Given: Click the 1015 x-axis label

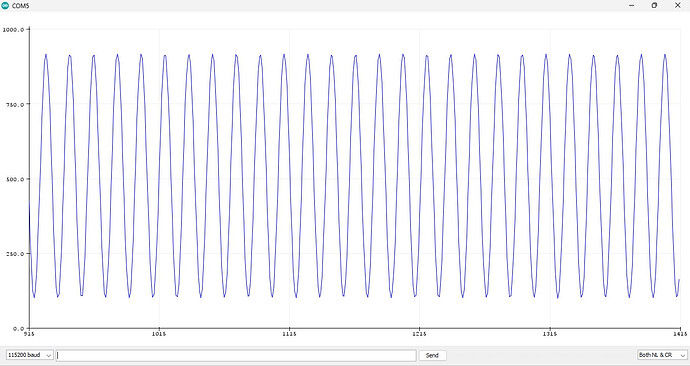Looking at the screenshot, I should tap(159, 334).
